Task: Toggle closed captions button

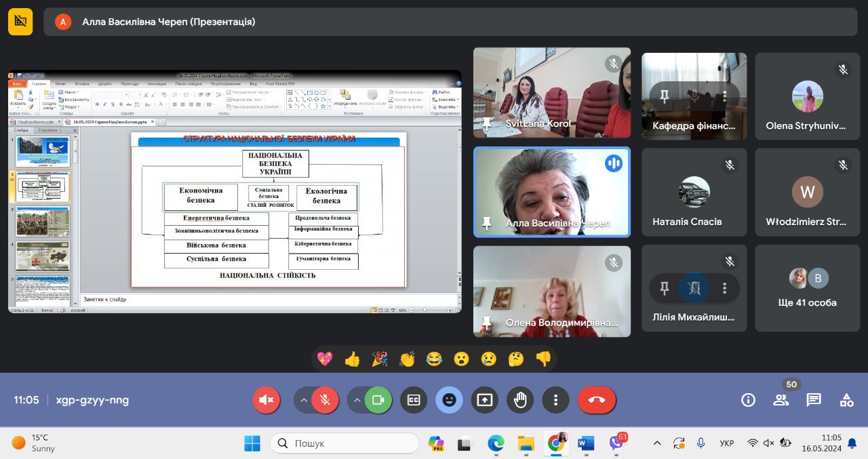Action: 414,400
